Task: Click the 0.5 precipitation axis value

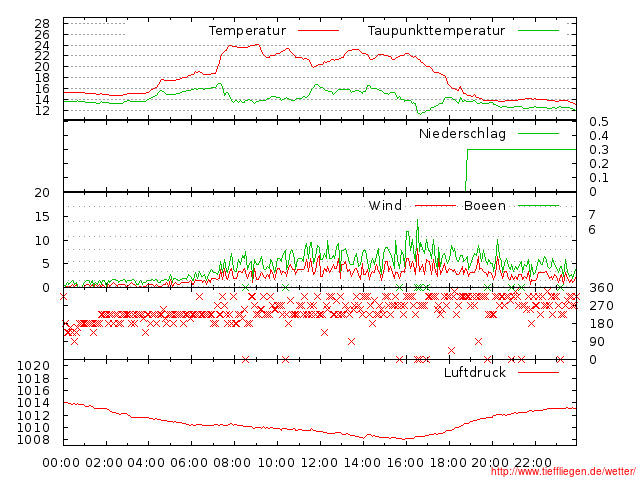Action: 599,122
